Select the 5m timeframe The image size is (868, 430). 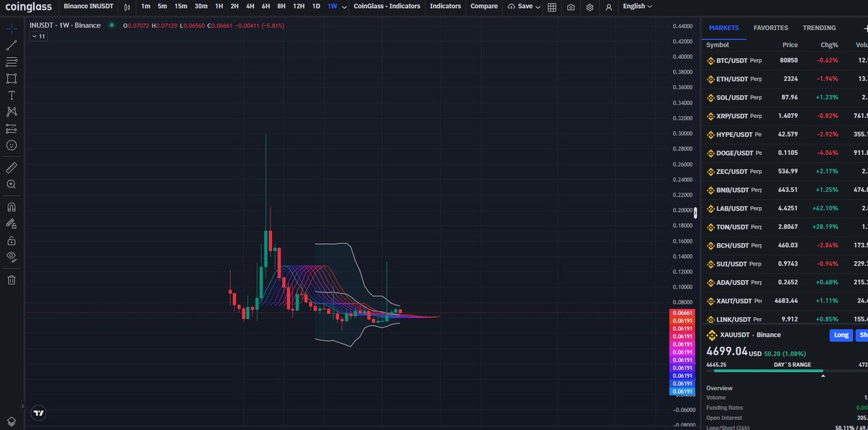(x=163, y=7)
